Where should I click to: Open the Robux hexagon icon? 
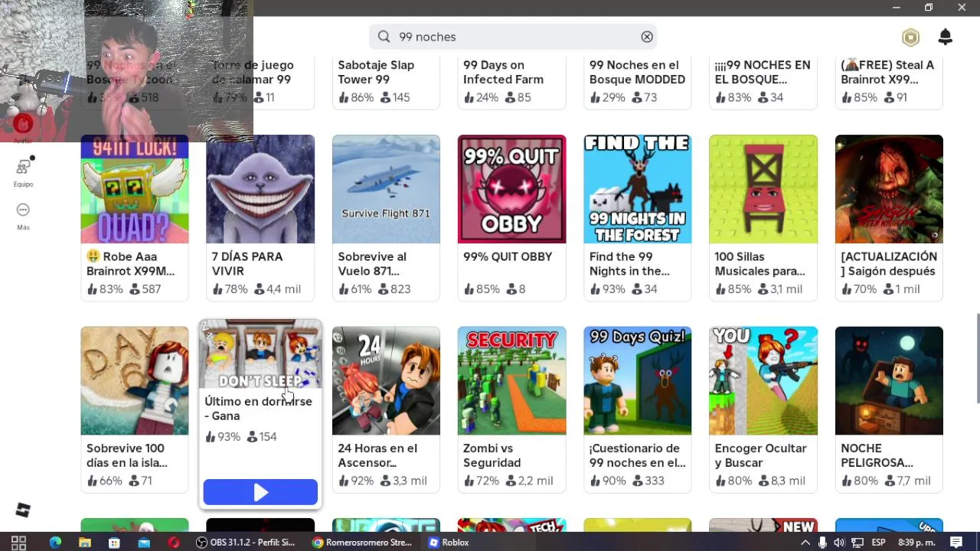(x=910, y=37)
